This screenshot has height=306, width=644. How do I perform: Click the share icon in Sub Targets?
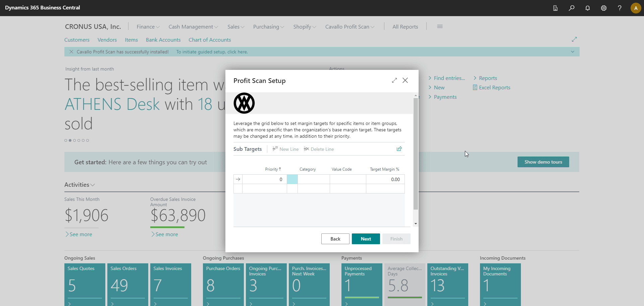click(399, 149)
